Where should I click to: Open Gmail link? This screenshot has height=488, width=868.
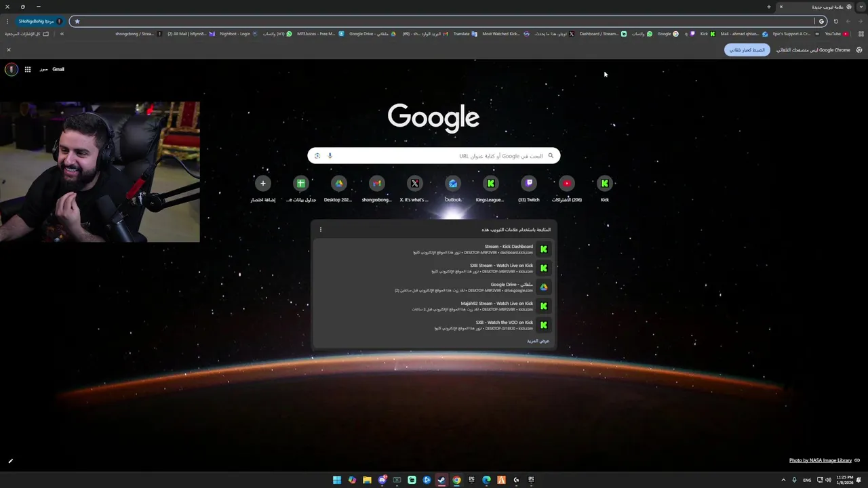pos(58,69)
